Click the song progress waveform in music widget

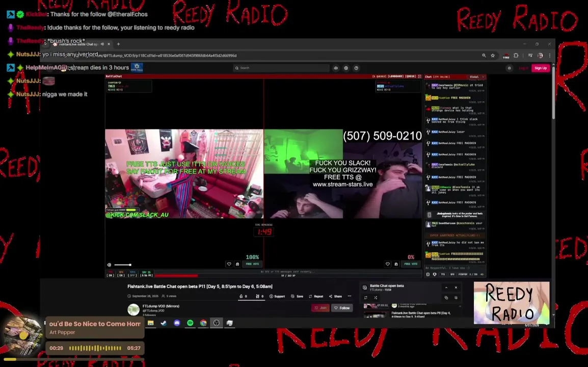(x=95, y=348)
